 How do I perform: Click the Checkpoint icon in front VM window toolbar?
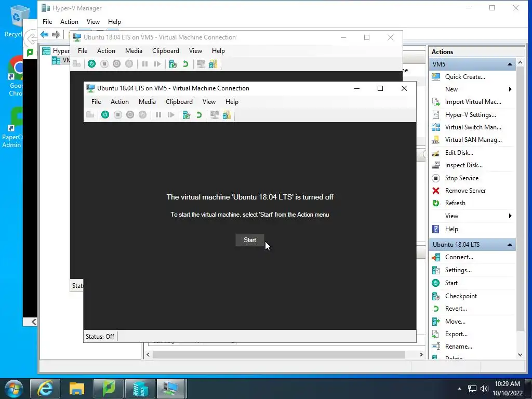187,115
